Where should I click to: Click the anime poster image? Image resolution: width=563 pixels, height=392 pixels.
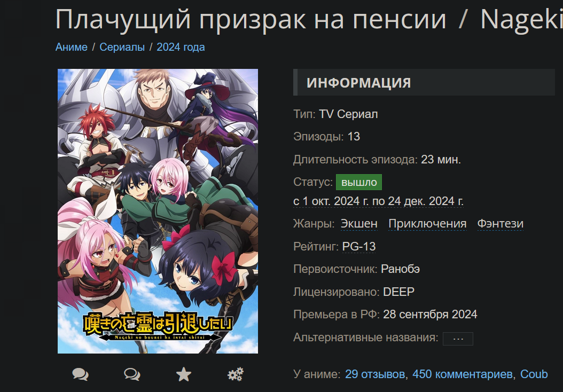point(158,211)
